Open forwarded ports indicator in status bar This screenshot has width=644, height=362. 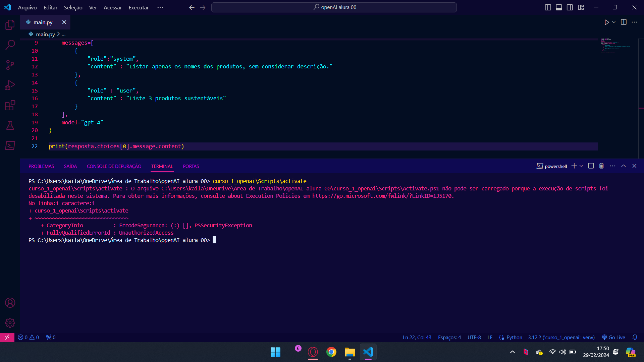click(51, 337)
